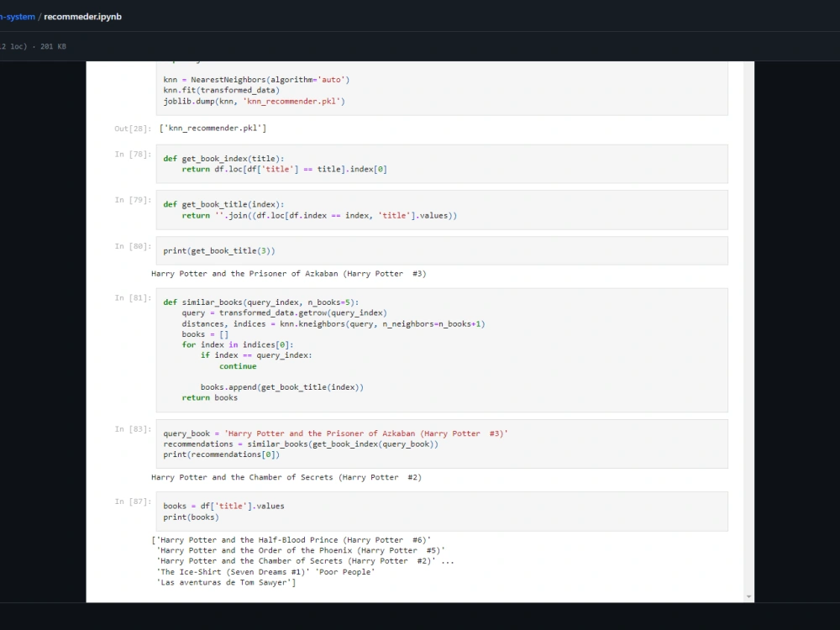The height and width of the screenshot is (630, 840).
Task: Click the 'def similar_books(query_index, n_books=5):' line
Action: click(261, 302)
